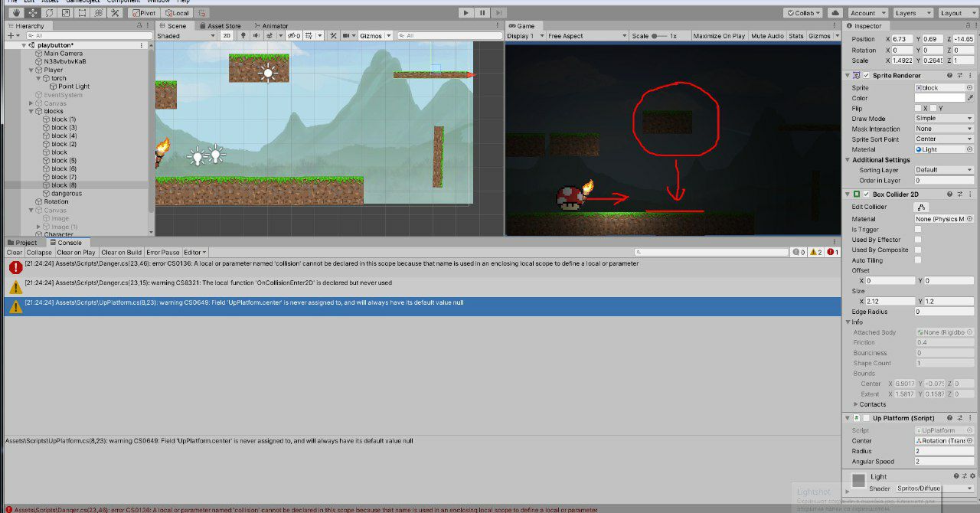The image size is (980, 513).
Task: Click the Hierarchy add plus button
Action: 11,35
